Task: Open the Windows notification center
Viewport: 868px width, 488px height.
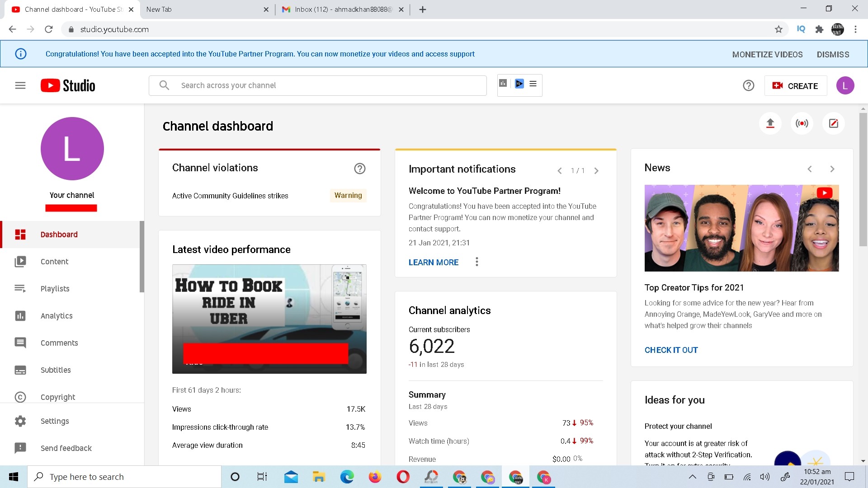Action: point(849,477)
